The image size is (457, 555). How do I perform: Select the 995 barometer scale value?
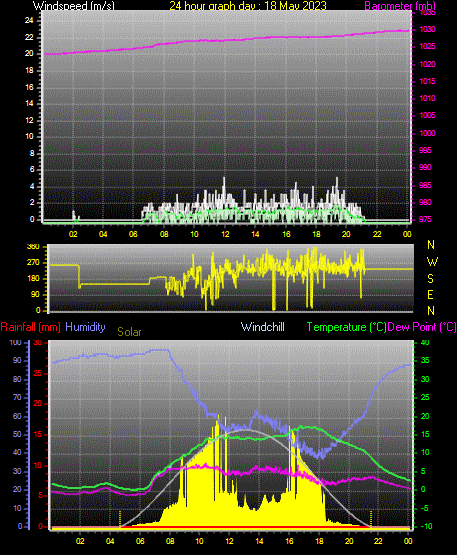[x=425, y=150]
